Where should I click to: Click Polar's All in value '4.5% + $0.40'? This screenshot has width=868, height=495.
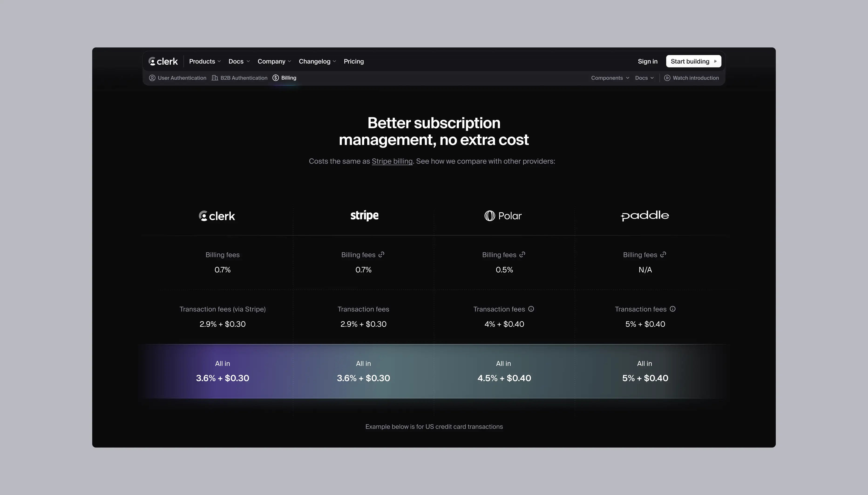504,378
